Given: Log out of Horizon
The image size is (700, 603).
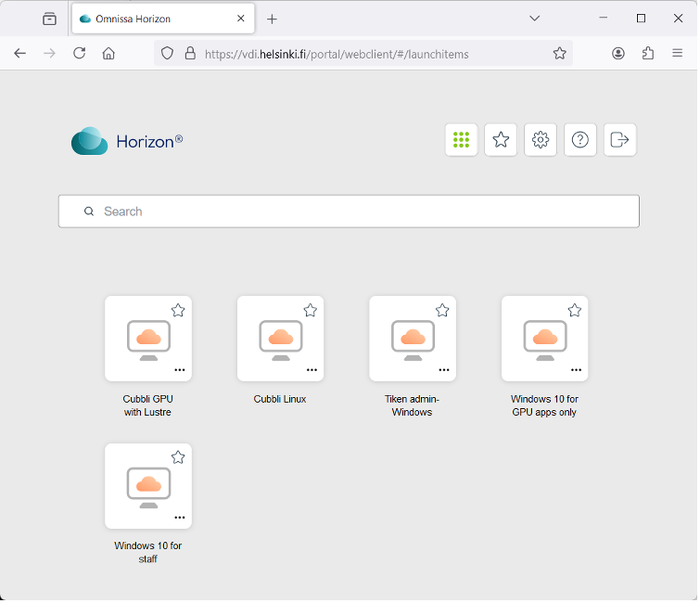Looking at the screenshot, I should (x=621, y=140).
